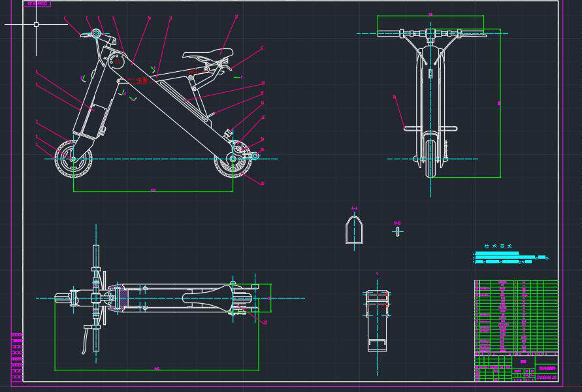This screenshot has width=582, height=392.
Task: Select the A-A bullet-shaped section profile
Action: [x=354, y=230]
